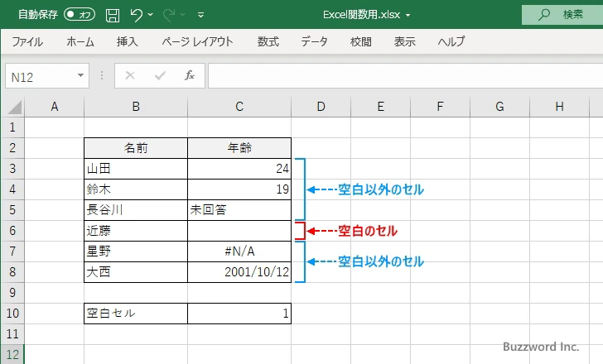Select the result cell showing 1
This screenshot has height=364, width=603.
[239, 314]
